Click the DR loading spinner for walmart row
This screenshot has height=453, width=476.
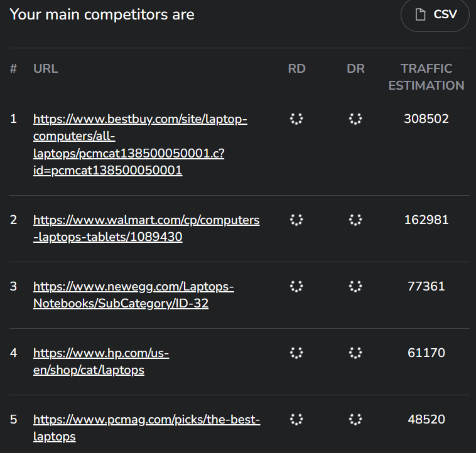point(355,220)
